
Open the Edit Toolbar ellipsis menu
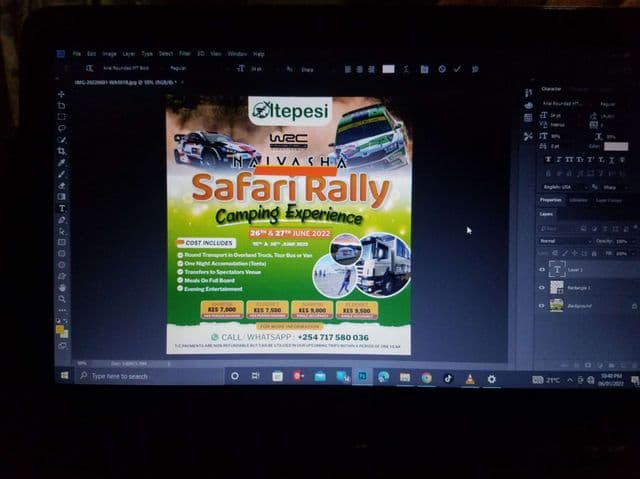[x=62, y=310]
